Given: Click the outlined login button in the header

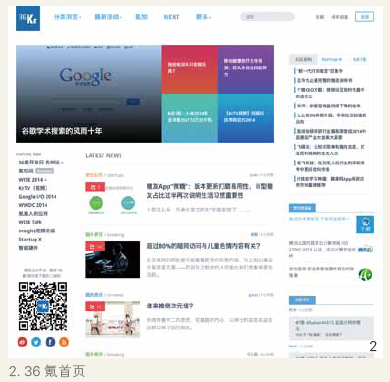Looking at the screenshot, I should tap(364, 17).
